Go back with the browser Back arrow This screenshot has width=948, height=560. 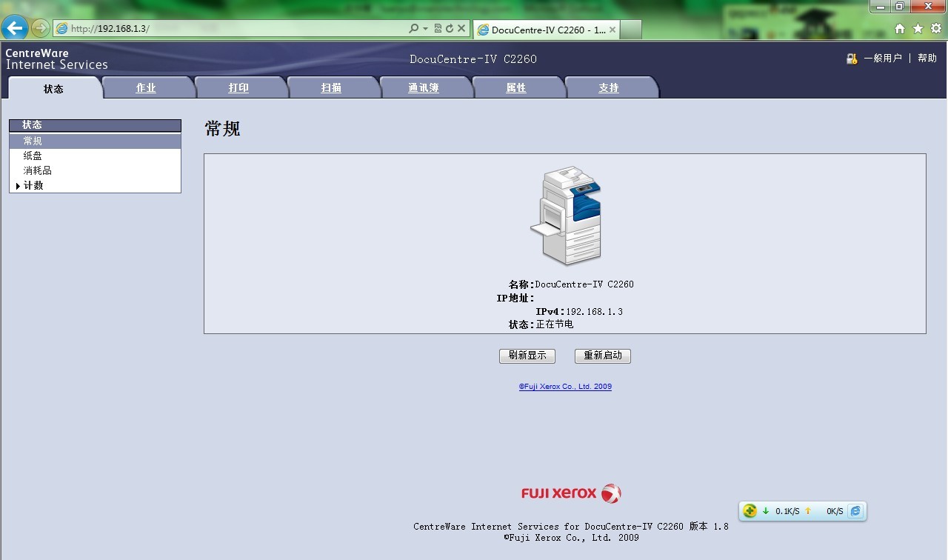click(x=15, y=28)
